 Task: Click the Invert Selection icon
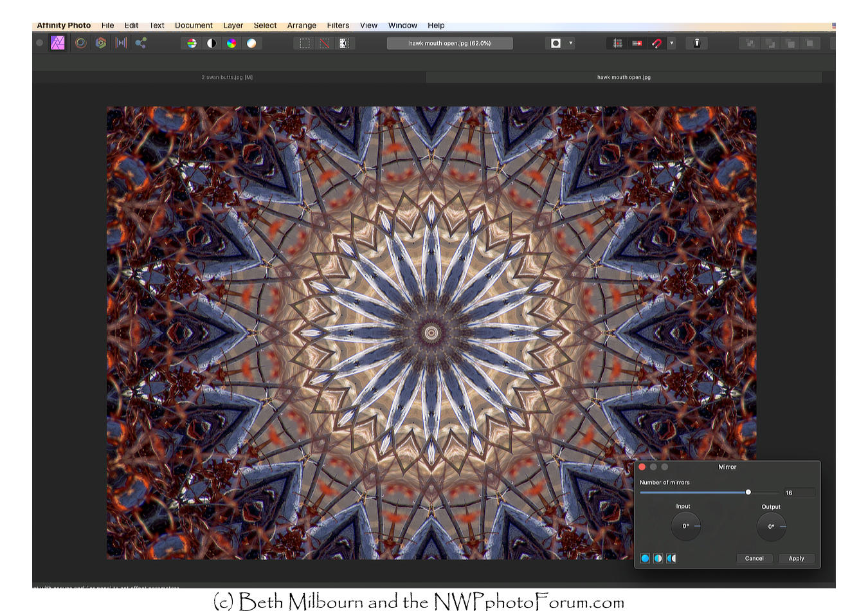pos(345,43)
